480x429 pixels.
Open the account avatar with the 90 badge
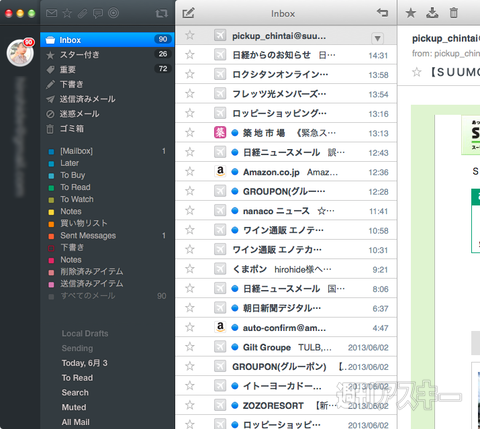20,53
